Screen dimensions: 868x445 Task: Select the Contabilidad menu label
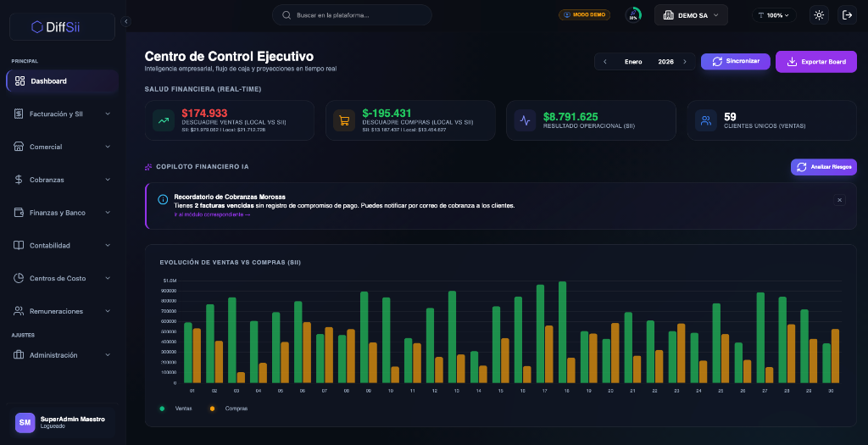[x=50, y=245]
